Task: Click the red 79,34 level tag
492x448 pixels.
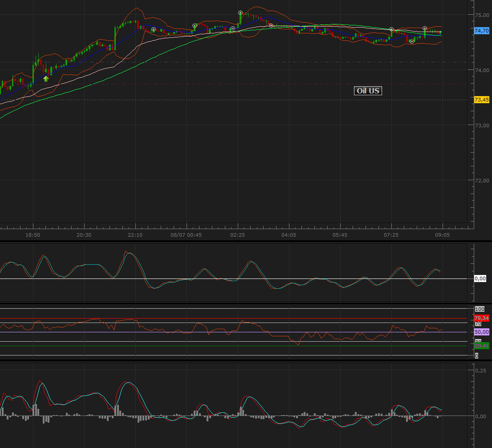Action: (482, 318)
